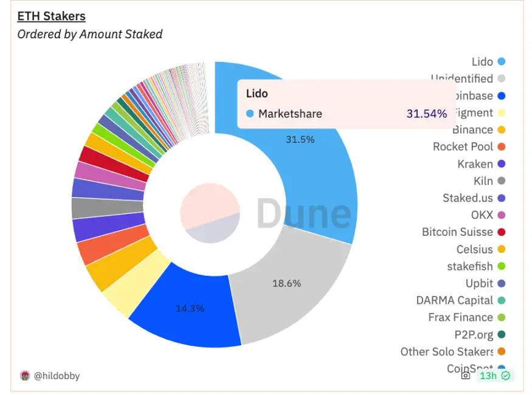Click the DARMA Capital legend dot

(501, 300)
